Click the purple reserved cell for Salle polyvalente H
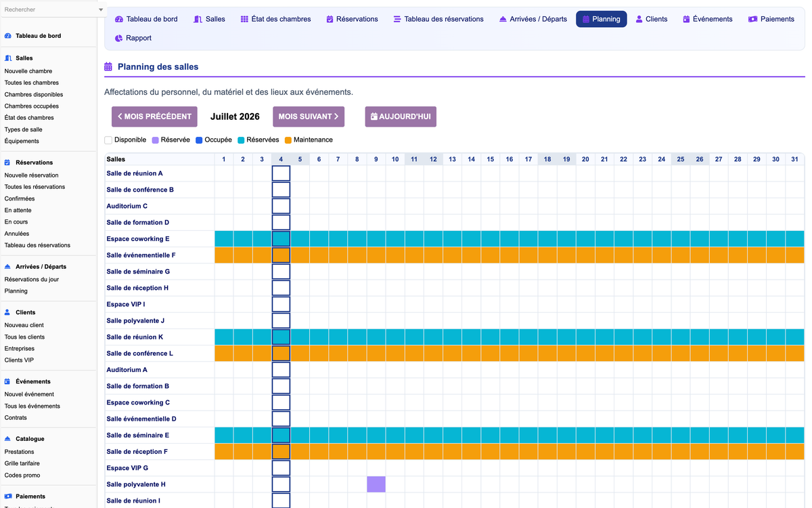Screen dimensions: 812x508 pos(376,484)
